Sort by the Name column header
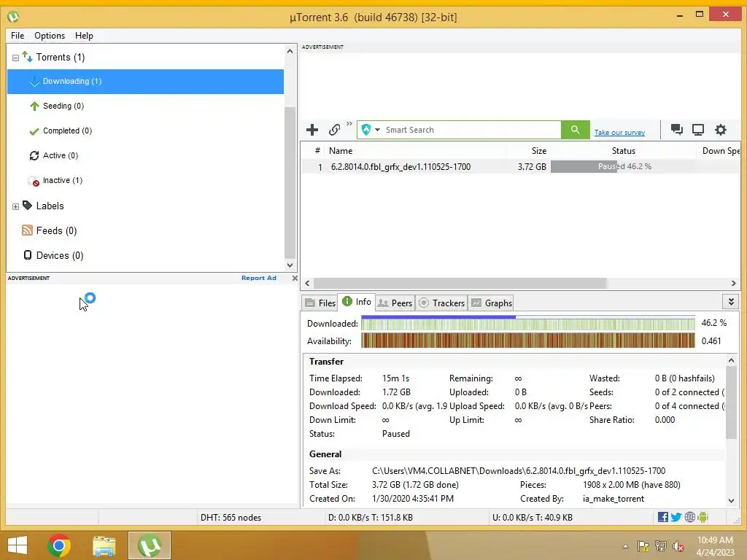The height and width of the screenshot is (560, 747). [415, 151]
